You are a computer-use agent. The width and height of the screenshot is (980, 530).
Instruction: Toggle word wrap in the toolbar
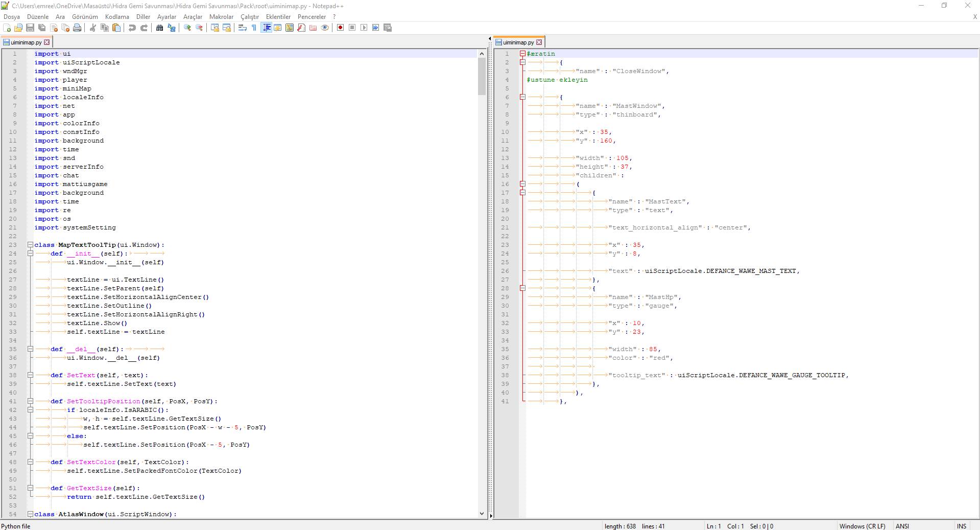[x=243, y=28]
